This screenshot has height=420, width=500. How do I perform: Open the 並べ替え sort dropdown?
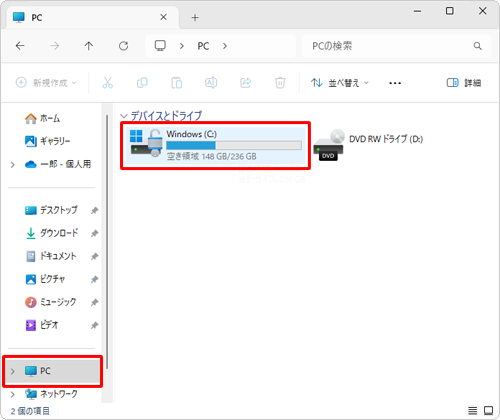340,83
